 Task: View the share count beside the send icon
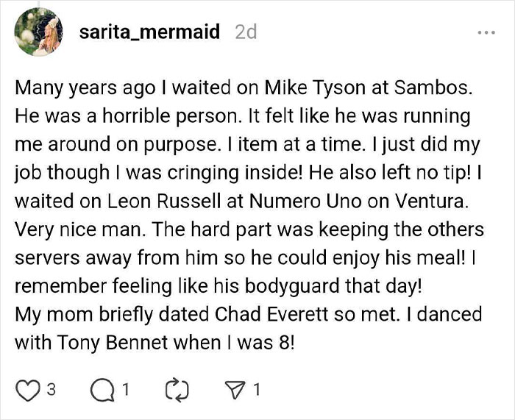point(255,391)
